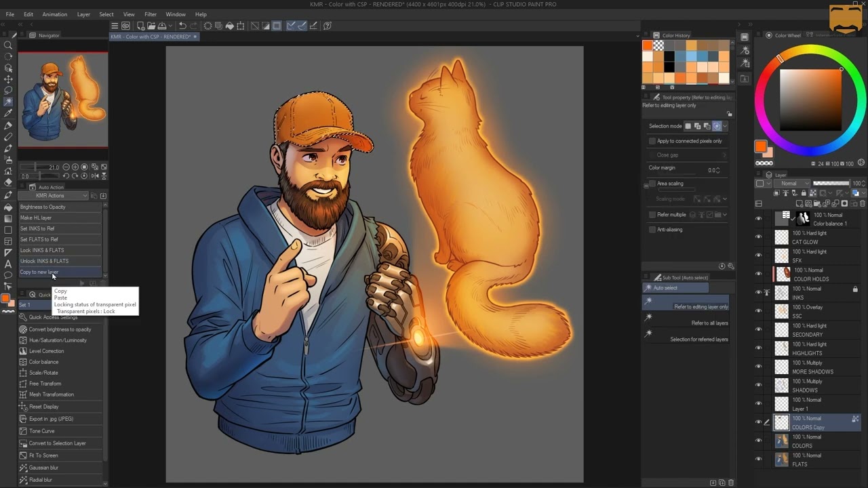The height and width of the screenshot is (488, 868).
Task: Select the Eyedropper tool
Action: click(x=8, y=113)
